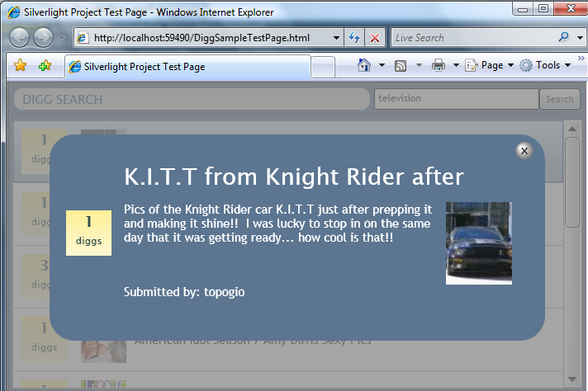Open a new blank tab
The image size is (588, 391).
pyautogui.click(x=323, y=68)
